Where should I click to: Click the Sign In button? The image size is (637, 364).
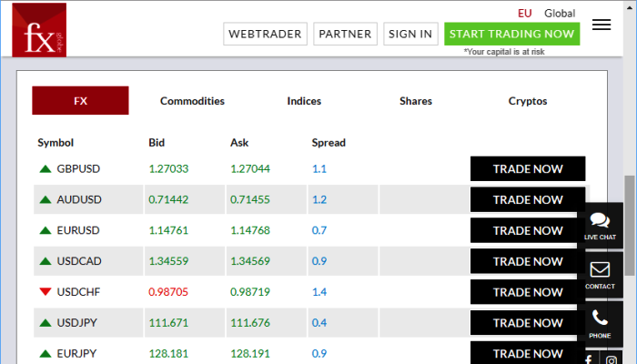410,34
